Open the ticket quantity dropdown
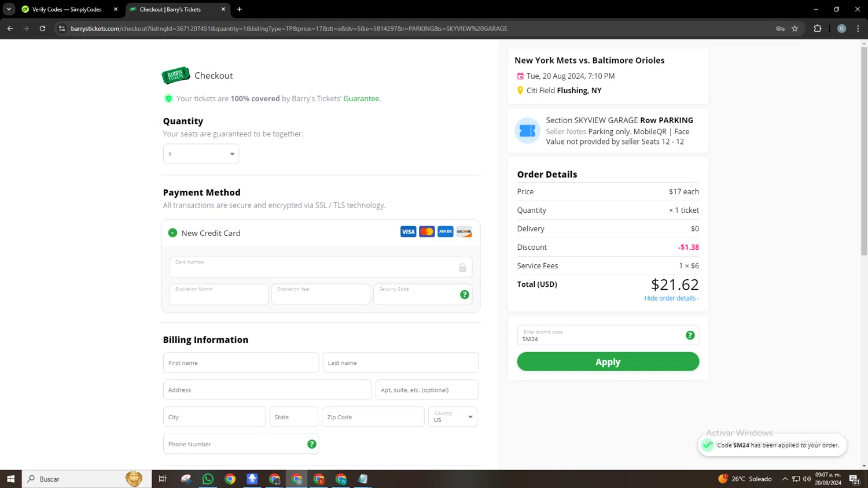868x488 pixels. tap(201, 154)
